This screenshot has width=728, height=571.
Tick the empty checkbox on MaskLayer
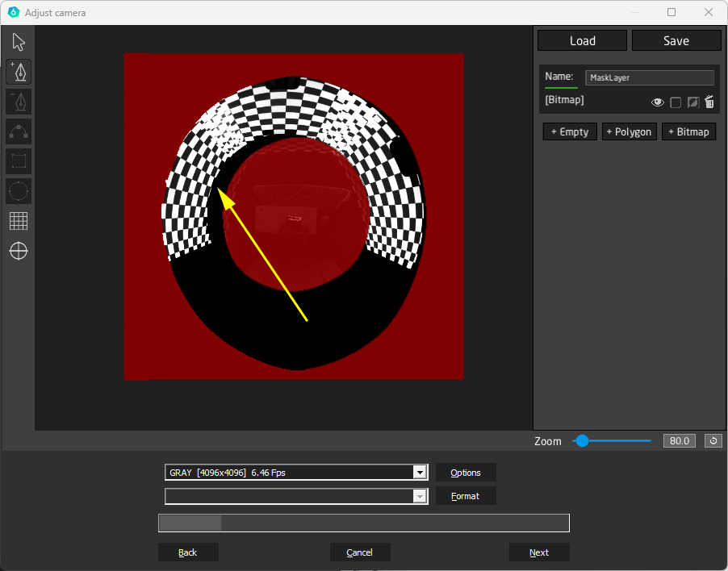(x=676, y=102)
